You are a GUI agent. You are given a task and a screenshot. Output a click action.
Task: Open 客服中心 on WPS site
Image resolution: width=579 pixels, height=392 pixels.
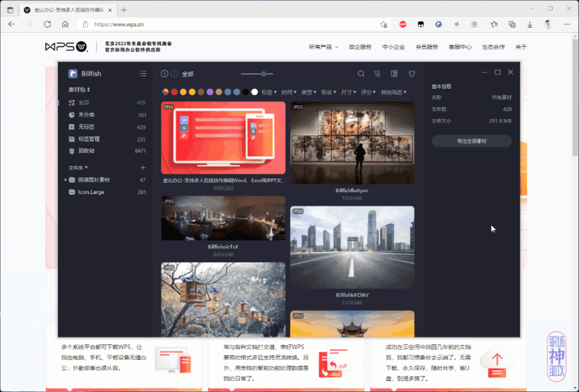pos(460,47)
